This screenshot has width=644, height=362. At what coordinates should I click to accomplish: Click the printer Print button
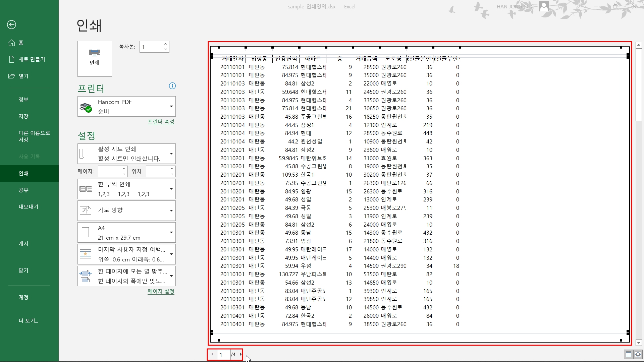click(x=95, y=59)
